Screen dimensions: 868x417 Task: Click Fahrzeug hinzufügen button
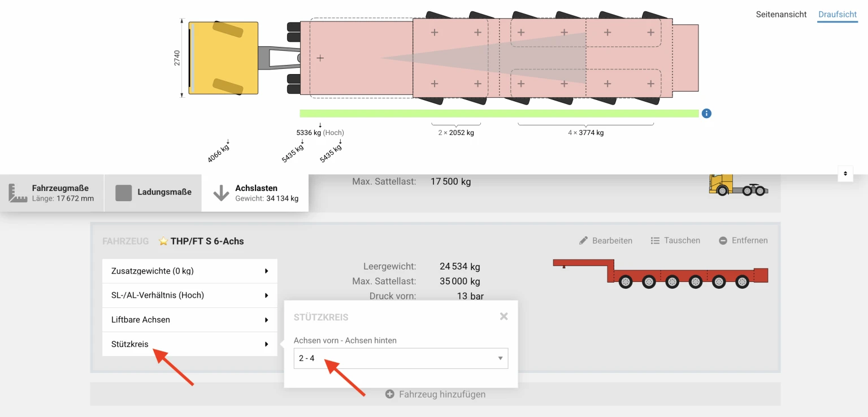[435, 394]
